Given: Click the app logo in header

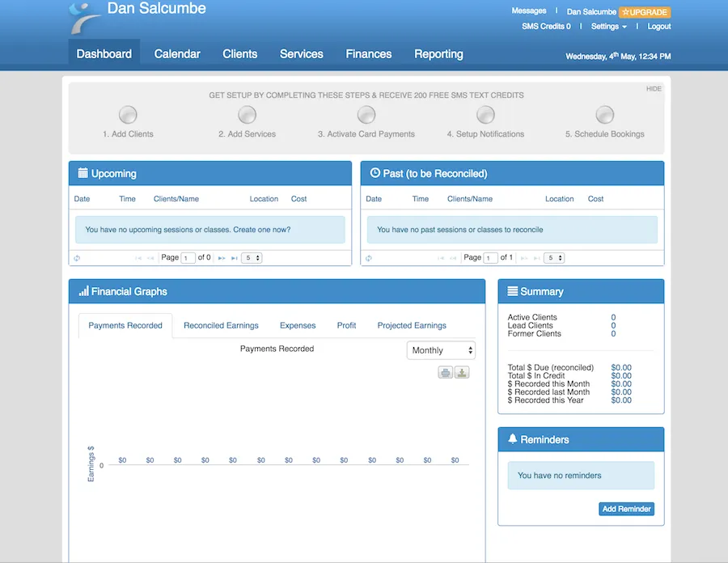Looking at the screenshot, I should pos(85,18).
